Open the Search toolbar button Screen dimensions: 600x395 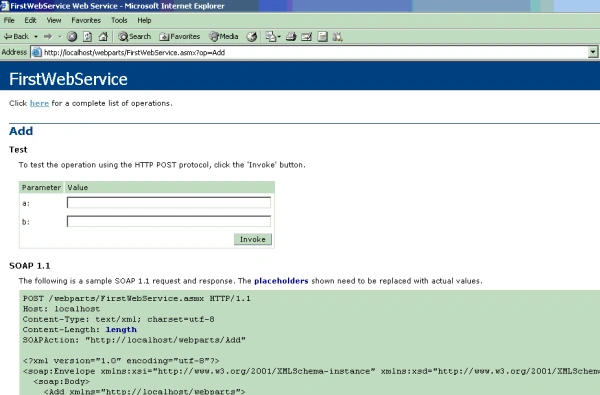pyautogui.click(x=134, y=36)
